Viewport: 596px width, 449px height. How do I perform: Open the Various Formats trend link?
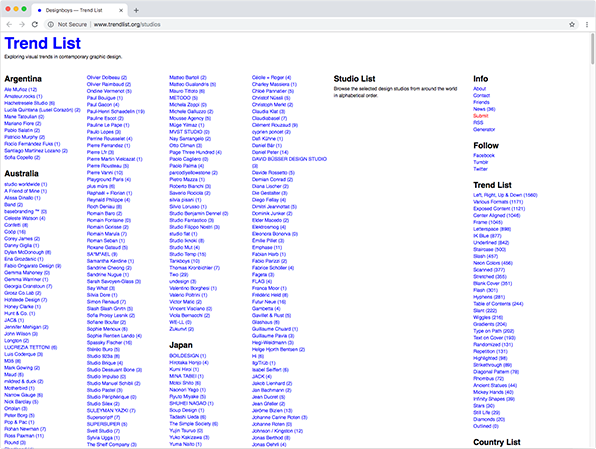coord(498,202)
